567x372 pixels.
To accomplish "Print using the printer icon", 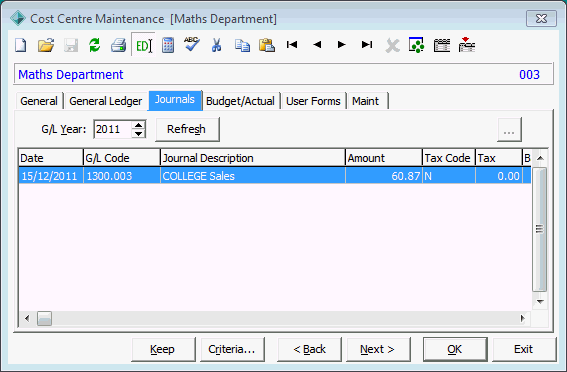I will tap(119, 46).
